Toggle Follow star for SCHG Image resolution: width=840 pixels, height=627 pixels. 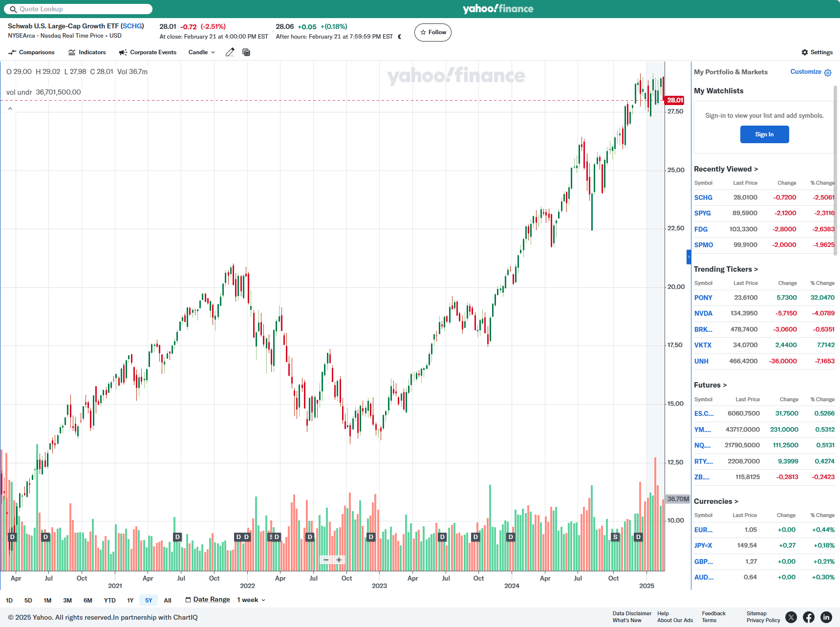tap(432, 32)
